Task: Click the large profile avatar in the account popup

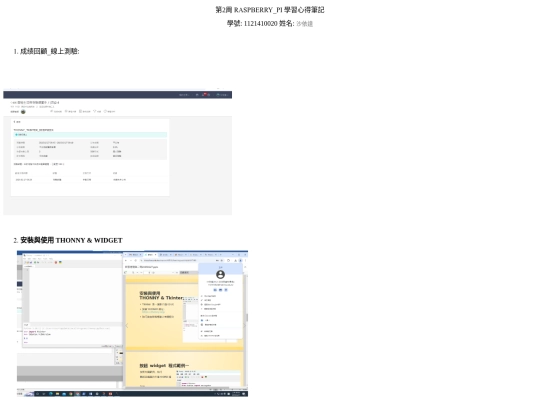Action: pos(220,274)
